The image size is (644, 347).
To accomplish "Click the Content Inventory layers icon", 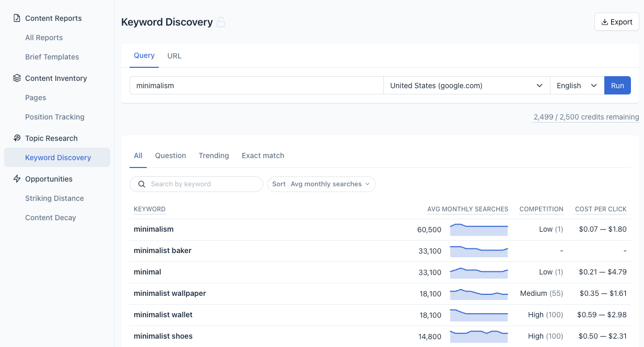I will click(17, 78).
